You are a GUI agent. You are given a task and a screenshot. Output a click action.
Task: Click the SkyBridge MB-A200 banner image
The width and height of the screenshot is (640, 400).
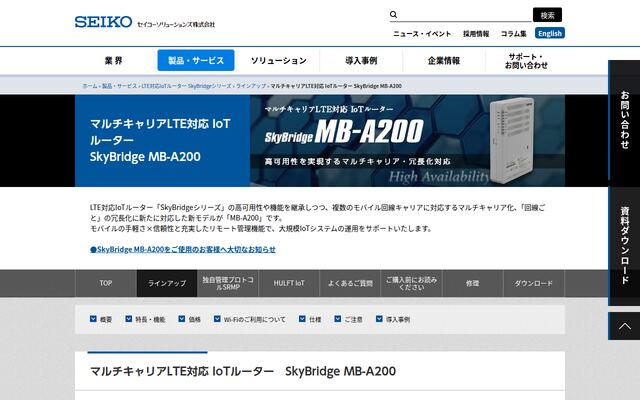pos(407,141)
